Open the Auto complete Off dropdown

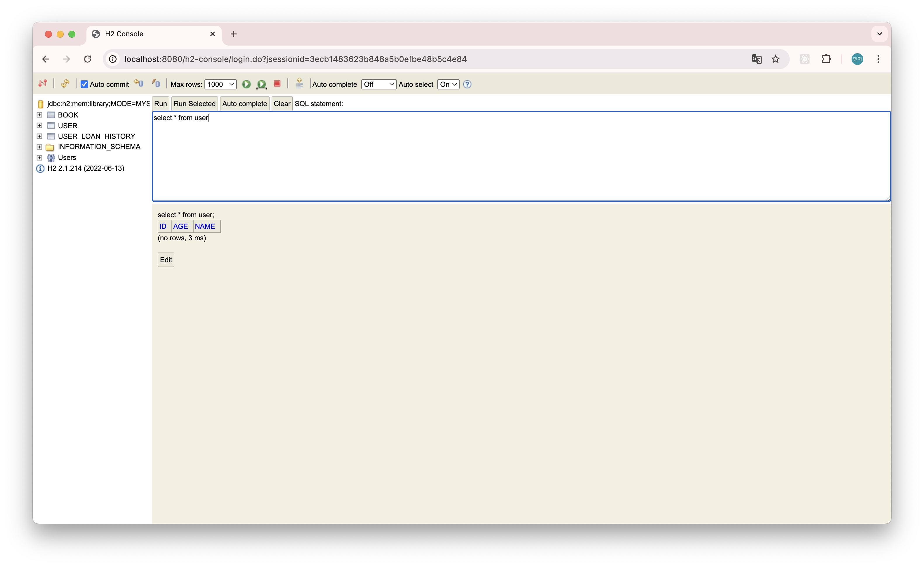(x=379, y=84)
